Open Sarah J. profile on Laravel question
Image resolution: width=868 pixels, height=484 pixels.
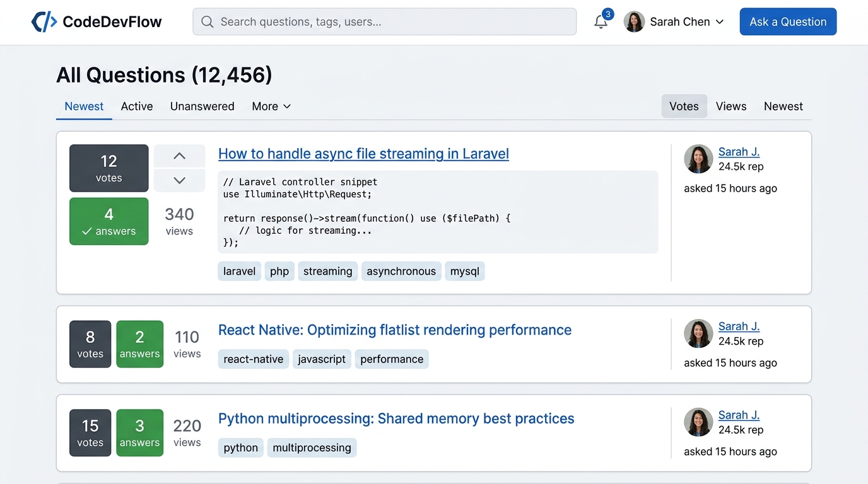click(x=739, y=152)
